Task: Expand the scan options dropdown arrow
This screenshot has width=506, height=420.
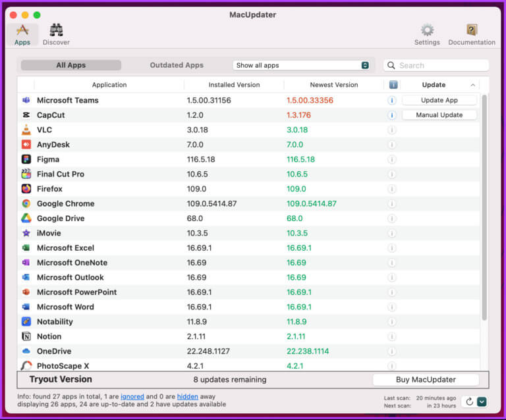Action: (482, 402)
